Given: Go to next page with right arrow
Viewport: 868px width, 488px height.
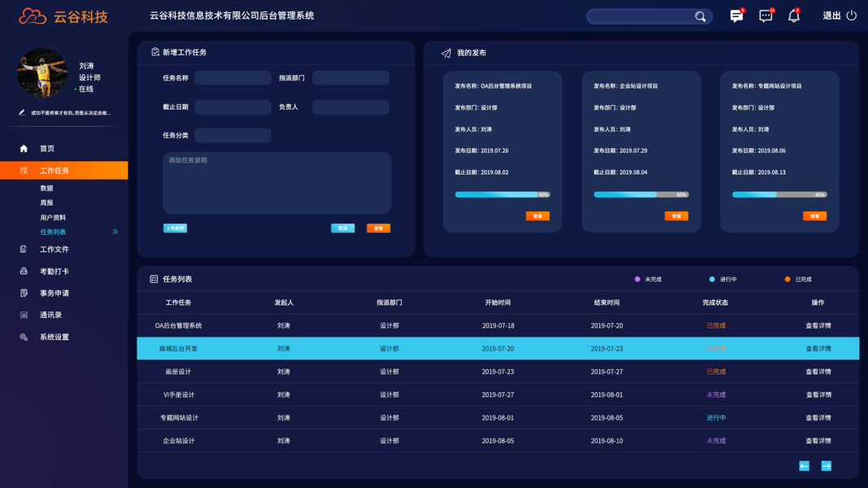Looking at the screenshot, I should coord(826,466).
